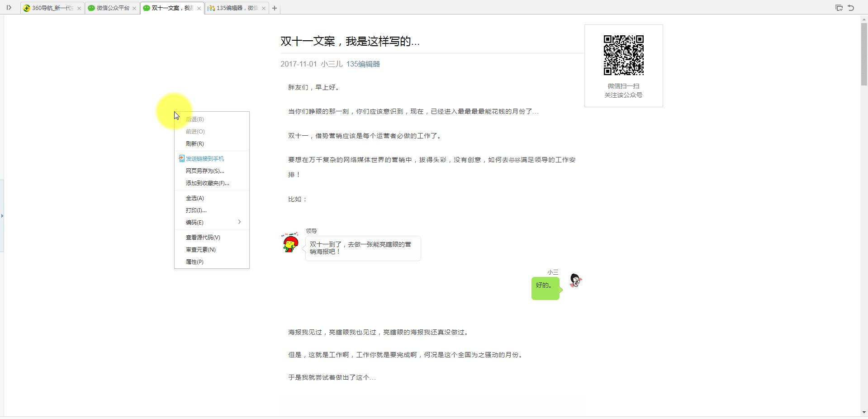Click the restore closed tab arrow icon
The image size is (868, 419).
pos(851,8)
